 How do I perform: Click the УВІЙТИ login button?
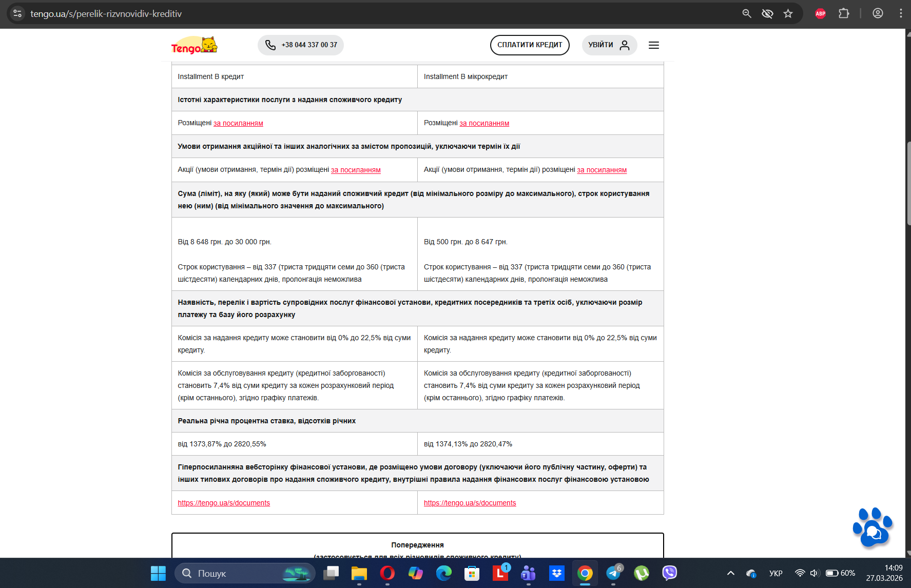click(x=609, y=45)
